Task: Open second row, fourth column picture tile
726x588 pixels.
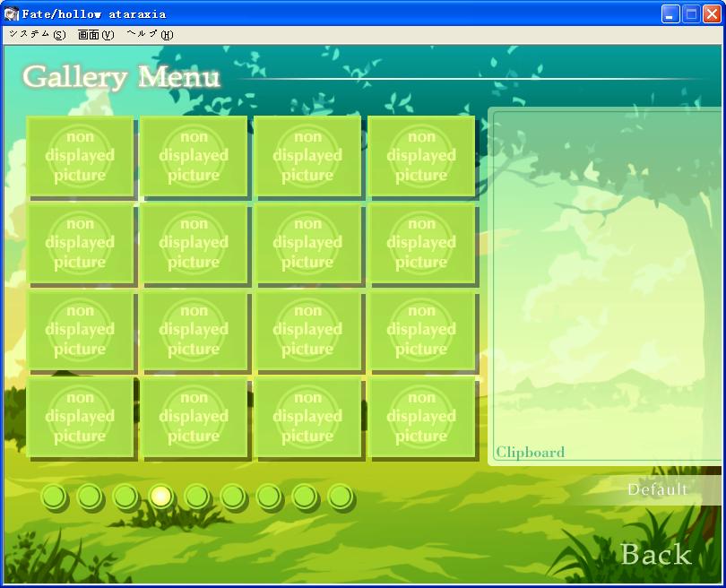Action: [422, 243]
